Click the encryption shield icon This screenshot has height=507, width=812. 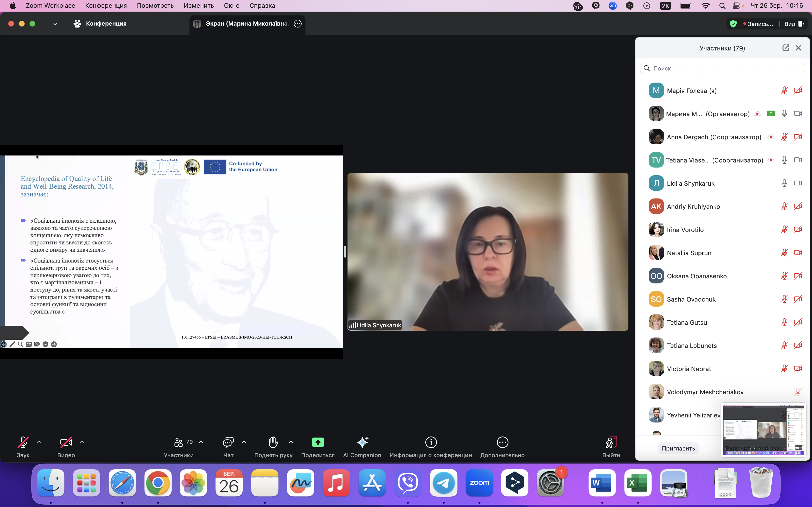tap(733, 24)
